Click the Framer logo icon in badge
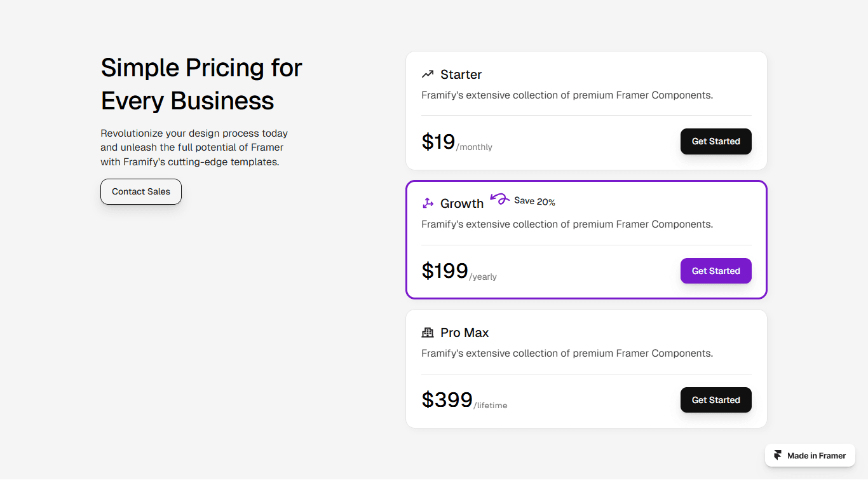 click(x=778, y=455)
